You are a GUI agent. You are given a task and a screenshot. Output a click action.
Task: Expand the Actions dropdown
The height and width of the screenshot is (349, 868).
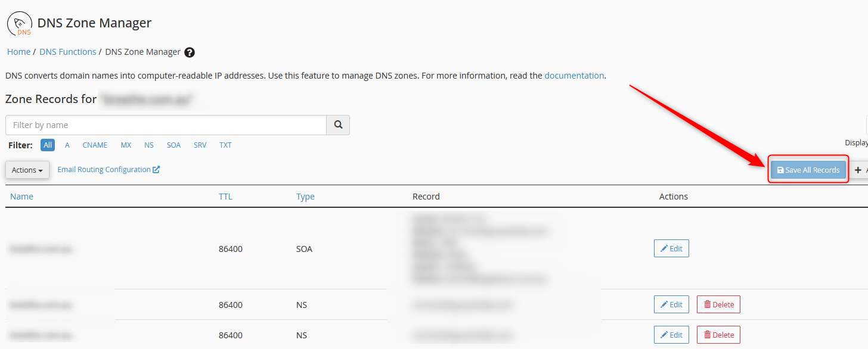[x=27, y=170]
